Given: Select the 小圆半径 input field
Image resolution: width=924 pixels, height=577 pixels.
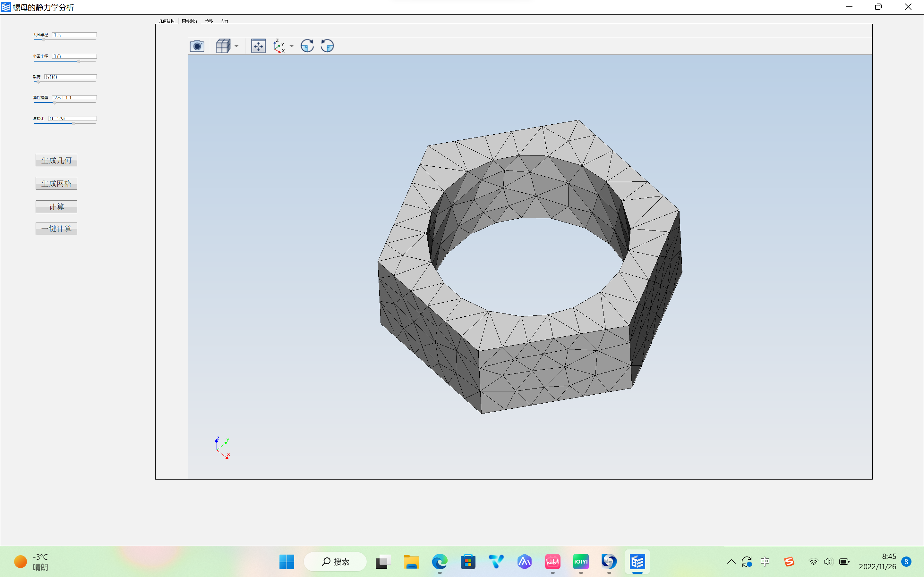Looking at the screenshot, I should click(x=73, y=55).
